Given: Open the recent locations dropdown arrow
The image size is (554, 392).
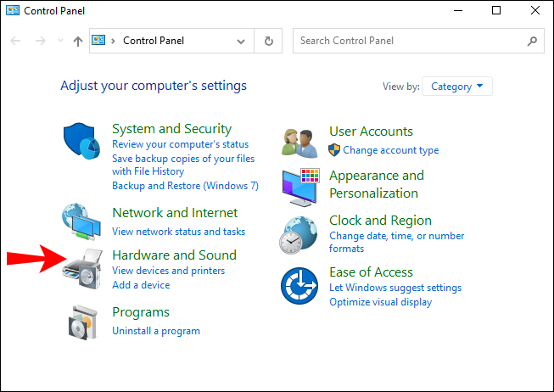Looking at the screenshot, I should click(x=59, y=41).
